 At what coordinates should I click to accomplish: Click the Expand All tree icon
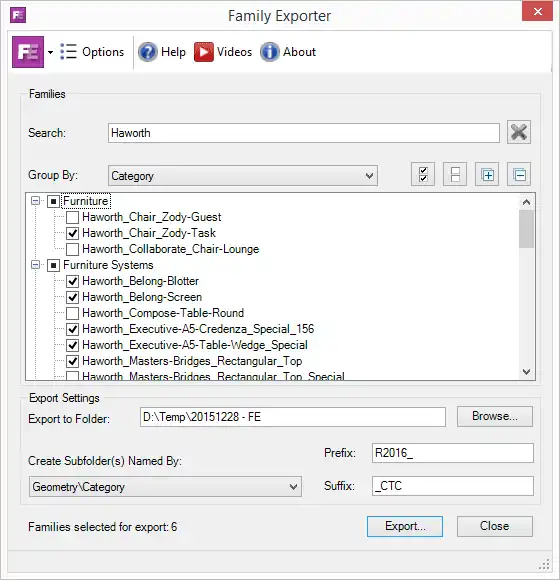pos(487,174)
